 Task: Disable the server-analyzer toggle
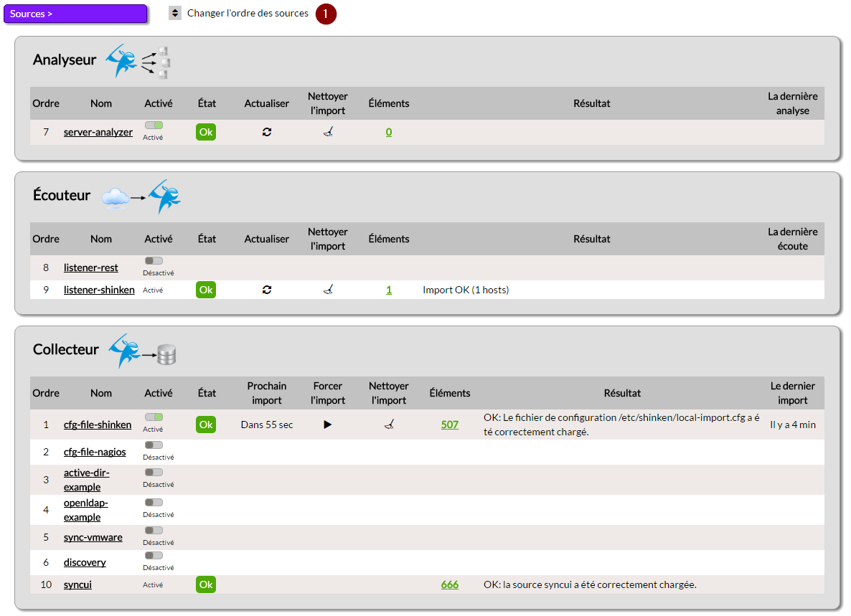coord(154,125)
